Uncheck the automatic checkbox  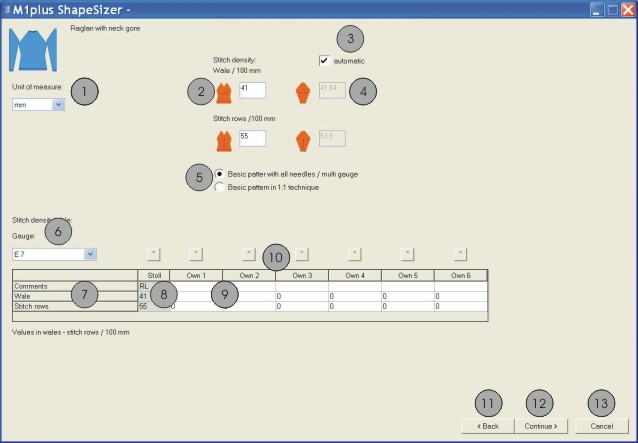pyautogui.click(x=324, y=60)
